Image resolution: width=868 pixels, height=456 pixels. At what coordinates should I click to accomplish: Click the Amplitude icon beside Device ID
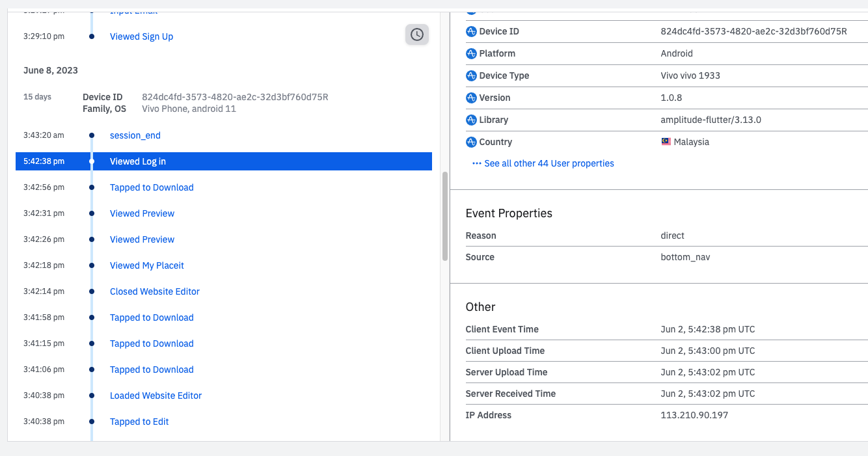click(x=472, y=32)
